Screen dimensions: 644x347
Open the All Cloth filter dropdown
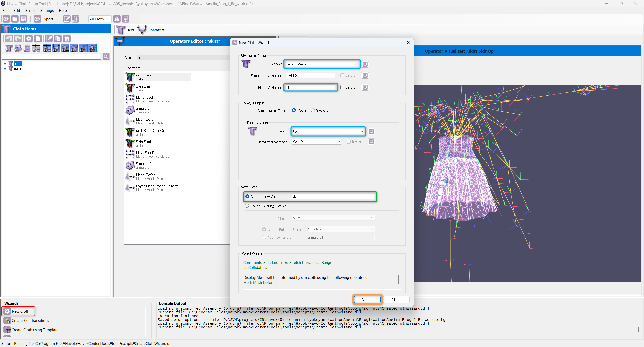coord(100,19)
